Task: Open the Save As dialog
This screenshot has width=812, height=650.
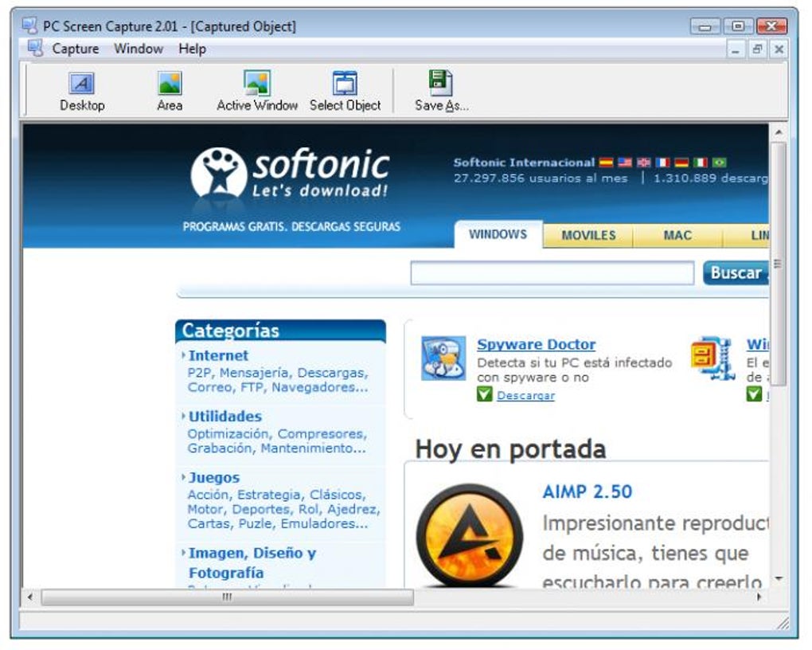Action: click(x=441, y=92)
